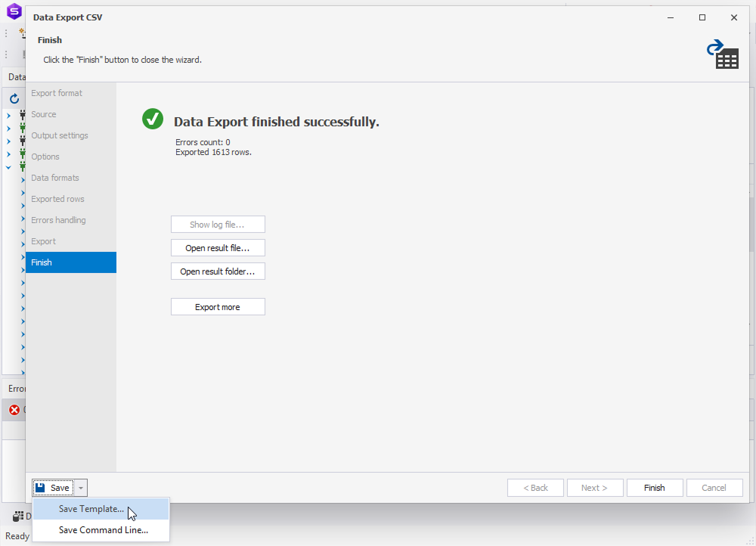
Task: Open the dropdown arrow beside Save
Action: coord(82,488)
